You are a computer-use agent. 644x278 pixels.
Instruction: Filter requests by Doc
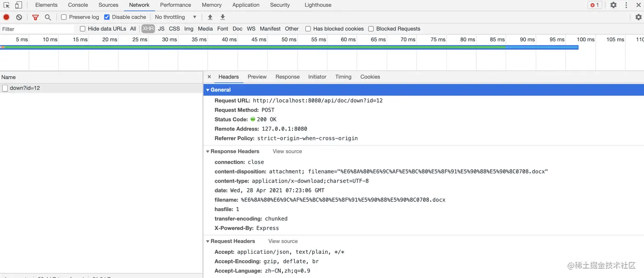click(x=237, y=29)
